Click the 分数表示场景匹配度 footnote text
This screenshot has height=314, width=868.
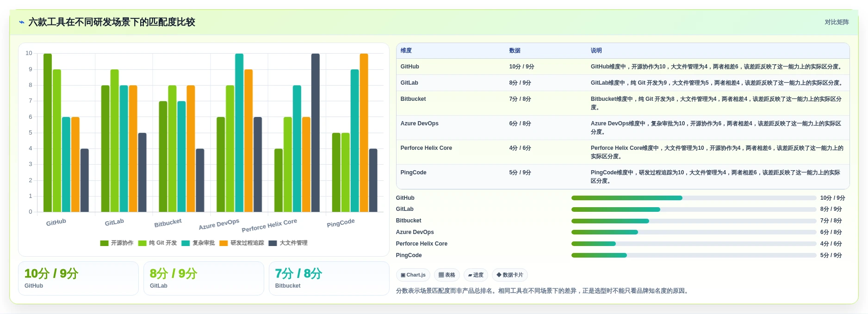pos(543,291)
